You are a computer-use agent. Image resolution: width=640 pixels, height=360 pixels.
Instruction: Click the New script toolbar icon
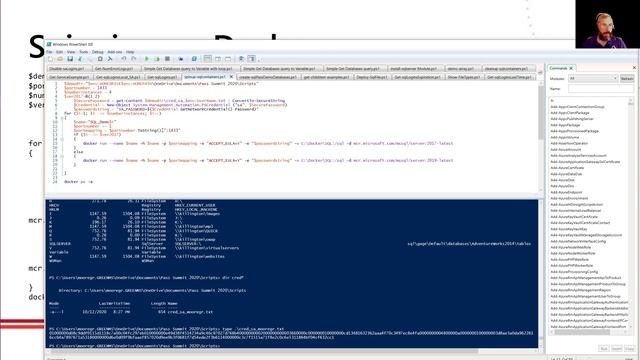50,59
